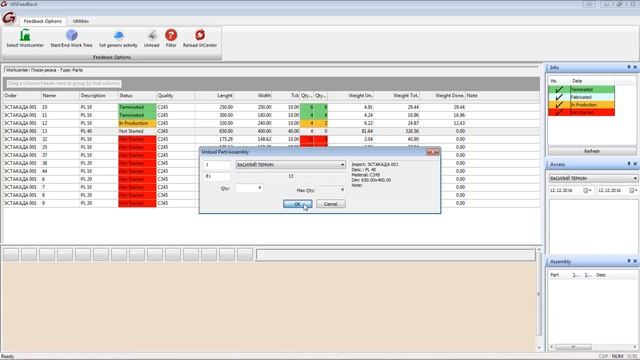Switch to Utilities tab
The width and height of the screenshot is (640, 360).
click(x=81, y=21)
